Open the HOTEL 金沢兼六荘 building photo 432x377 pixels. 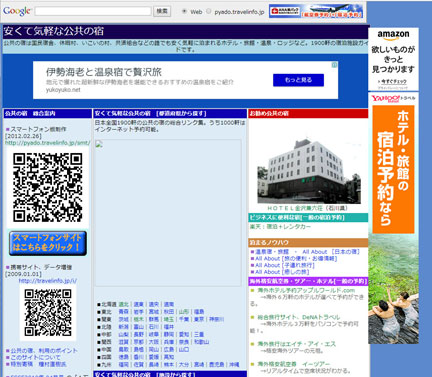pos(309,171)
